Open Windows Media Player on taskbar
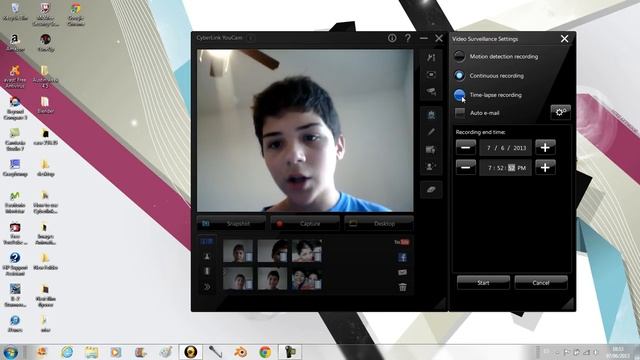Viewport: 640px width, 360px height. tap(116, 352)
